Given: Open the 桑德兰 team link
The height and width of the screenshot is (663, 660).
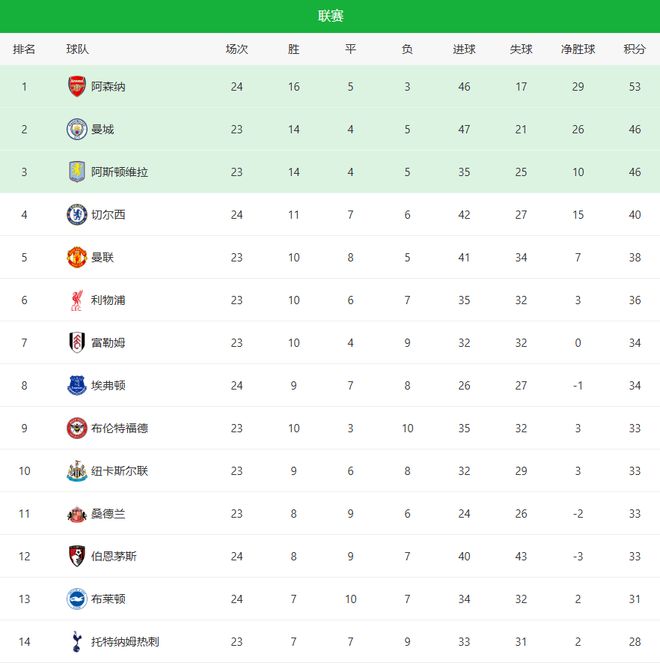Looking at the screenshot, I should point(108,514).
